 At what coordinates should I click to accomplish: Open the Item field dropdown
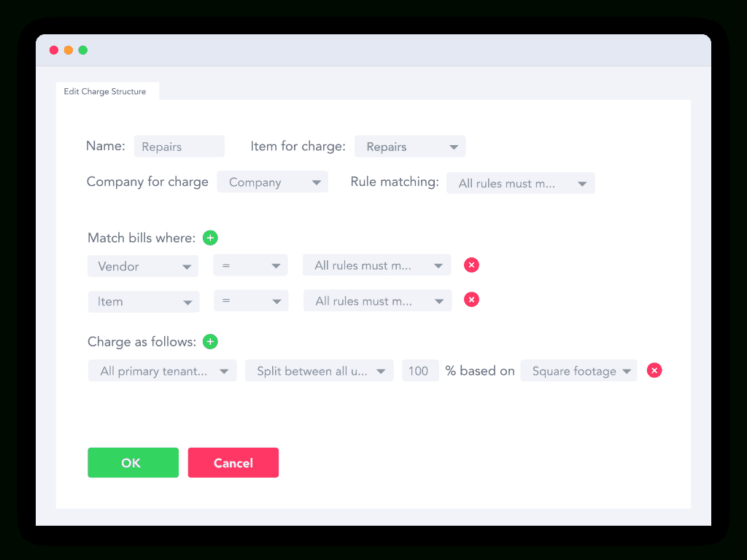click(x=144, y=301)
